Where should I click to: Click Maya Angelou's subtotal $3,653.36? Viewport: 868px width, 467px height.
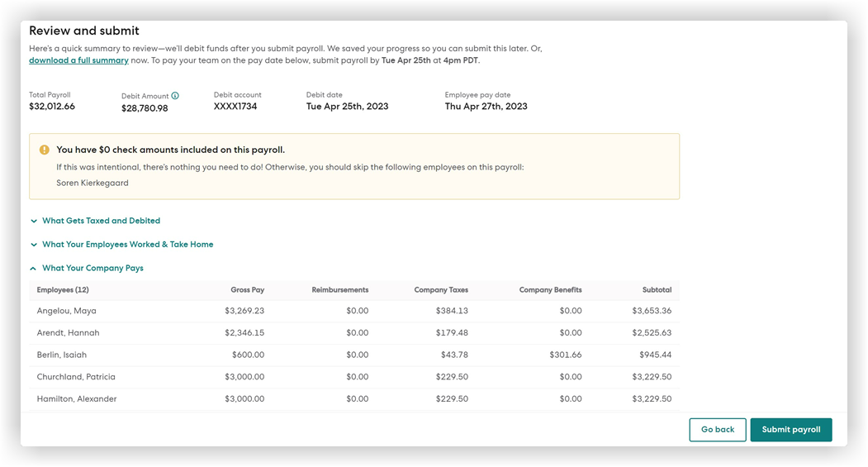click(x=652, y=311)
